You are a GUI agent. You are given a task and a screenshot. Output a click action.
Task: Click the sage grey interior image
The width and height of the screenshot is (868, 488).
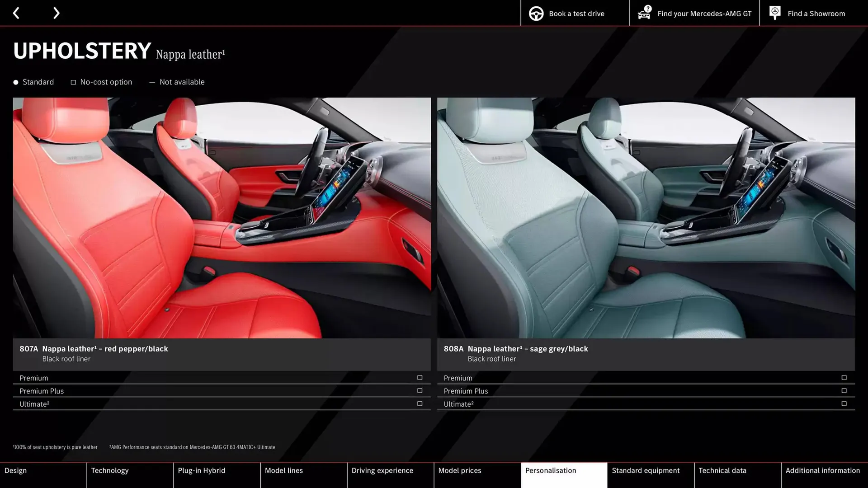point(646,218)
